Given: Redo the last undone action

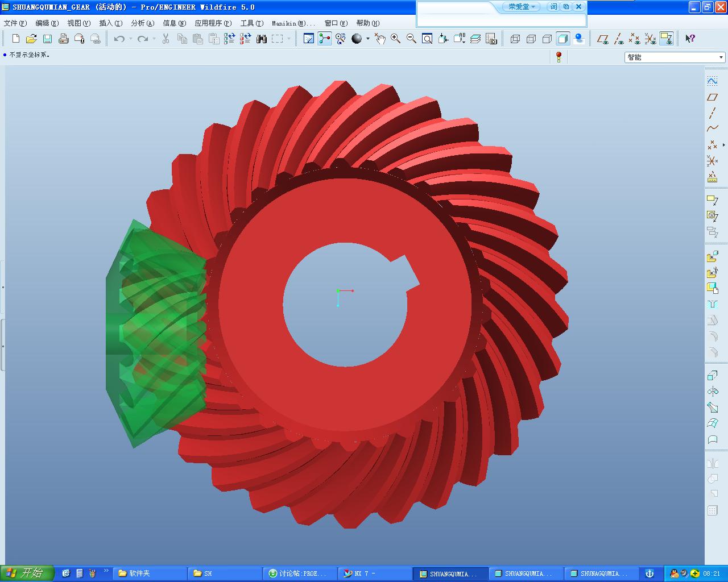Looking at the screenshot, I should 143,39.
